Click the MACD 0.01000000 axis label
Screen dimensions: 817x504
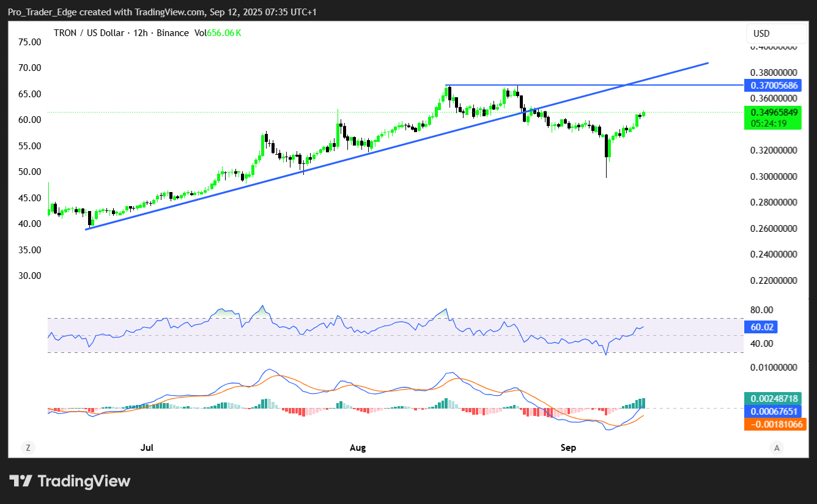click(774, 368)
